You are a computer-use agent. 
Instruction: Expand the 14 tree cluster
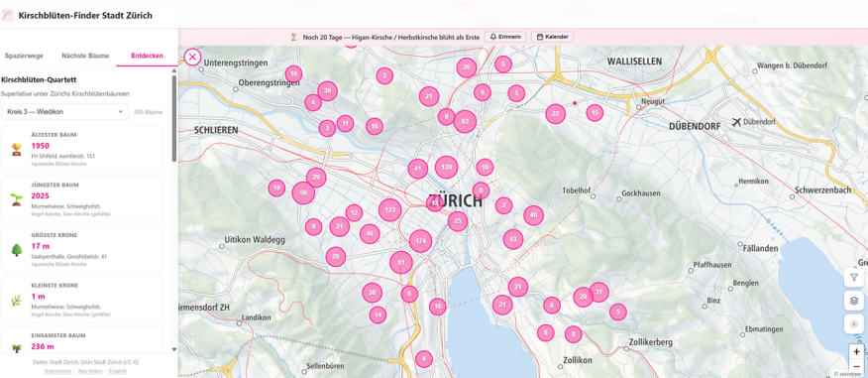coord(378,315)
